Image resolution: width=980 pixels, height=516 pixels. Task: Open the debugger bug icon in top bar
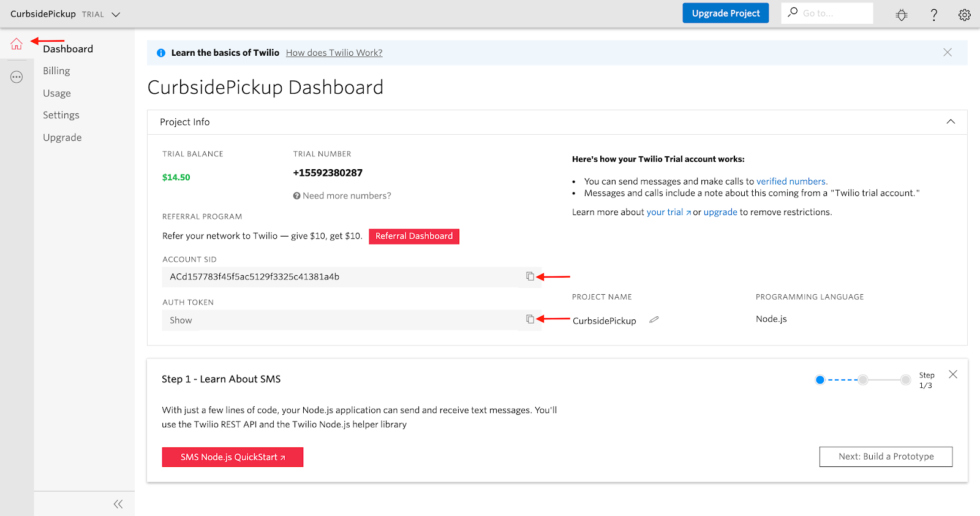[902, 15]
